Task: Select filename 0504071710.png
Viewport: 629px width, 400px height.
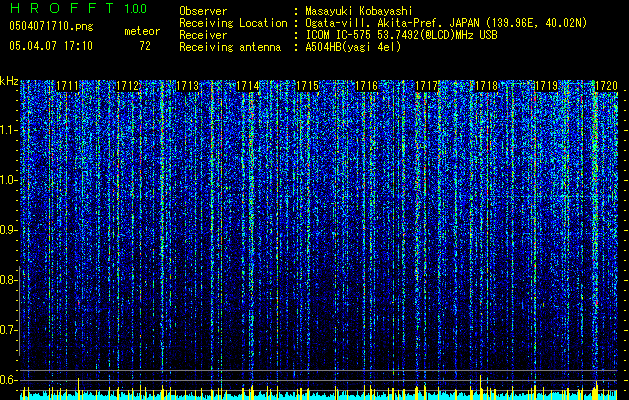Action: tap(51, 26)
